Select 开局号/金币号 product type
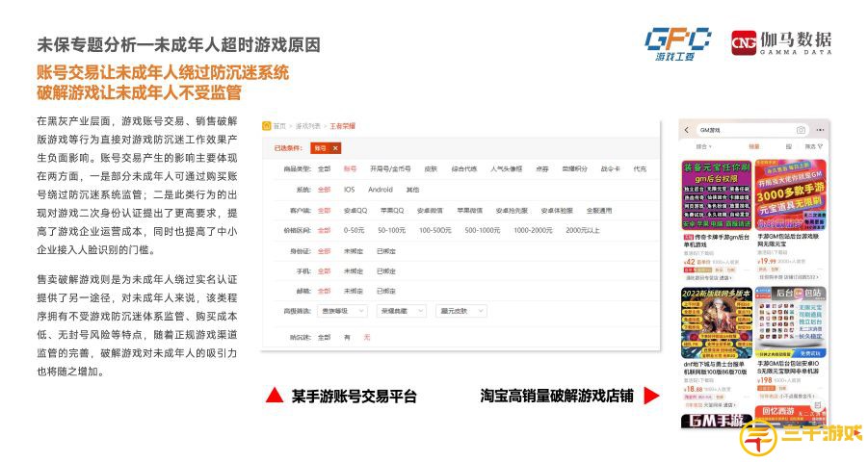The image size is (868, 462). pos(390,168)
